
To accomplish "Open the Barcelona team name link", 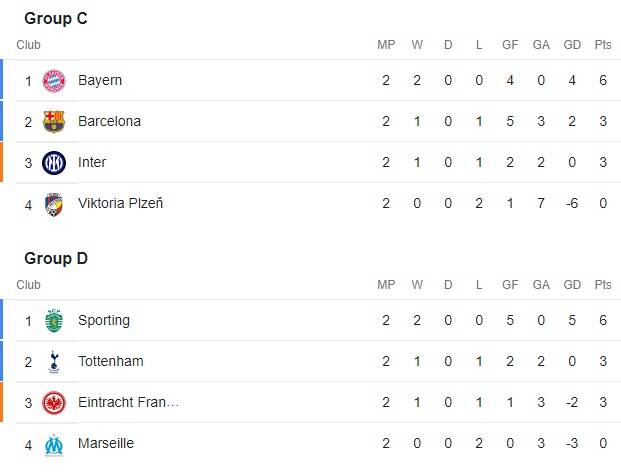I will pyautogui.click(x=109, y=121).
